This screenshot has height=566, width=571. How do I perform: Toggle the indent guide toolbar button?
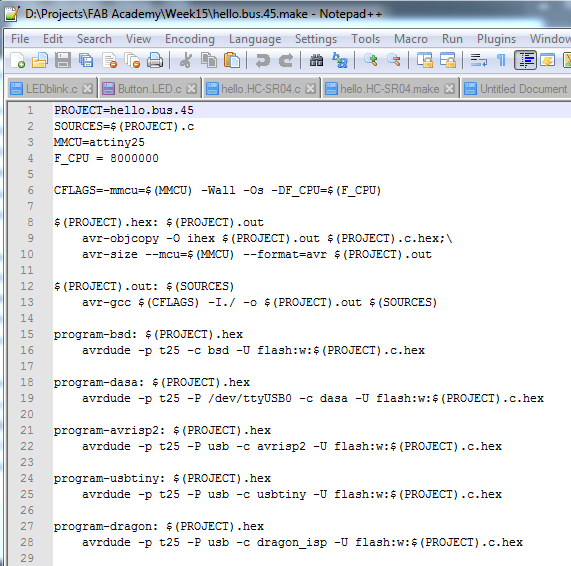[x=525, y=60]
